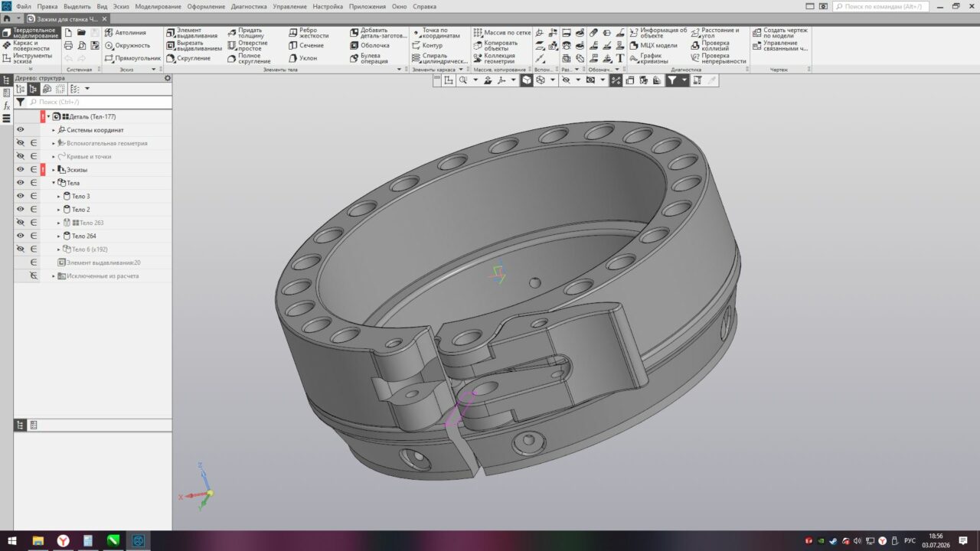Screen dimensions: 980x551
Task: Run Проверка коллизий collision check
Action: click(x=710, y=46)
